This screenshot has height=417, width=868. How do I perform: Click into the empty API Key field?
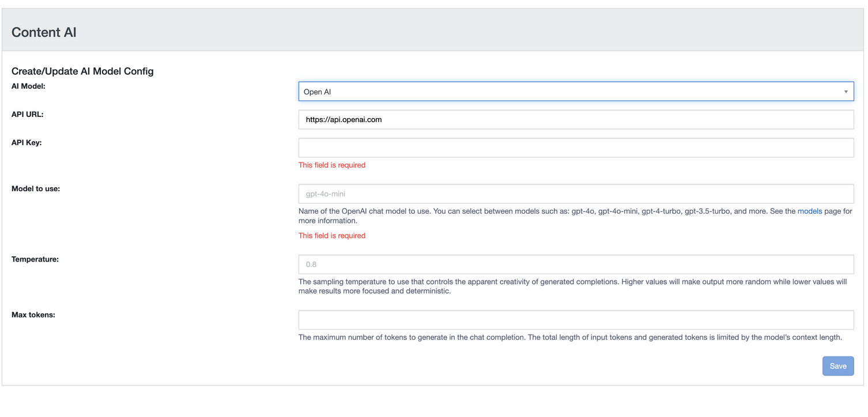pos(575,147)
